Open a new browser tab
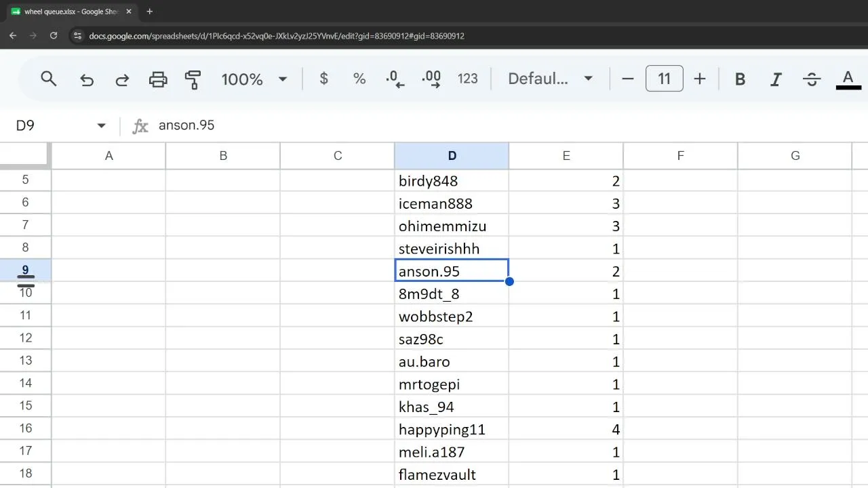Screen dimensions: 868x488 [150, 12]
